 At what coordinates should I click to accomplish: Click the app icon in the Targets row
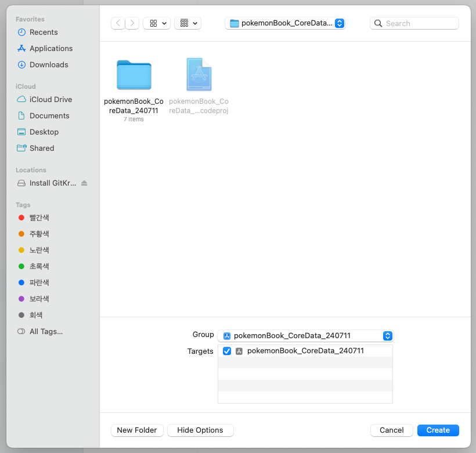click(x=239, y=351)
